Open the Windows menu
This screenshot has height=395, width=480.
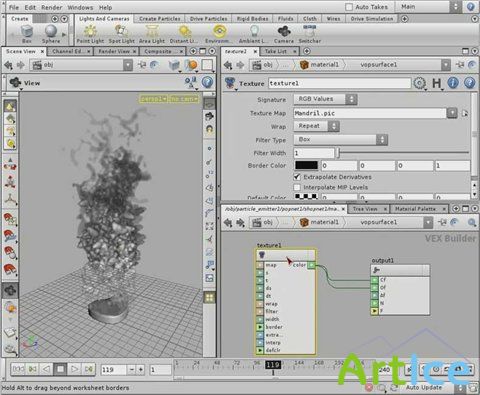point(80,7)
